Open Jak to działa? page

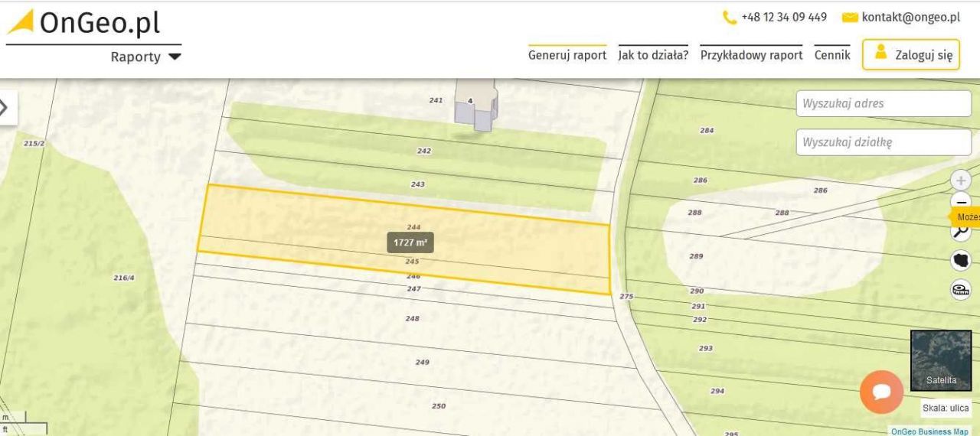[x=653, y=55]
